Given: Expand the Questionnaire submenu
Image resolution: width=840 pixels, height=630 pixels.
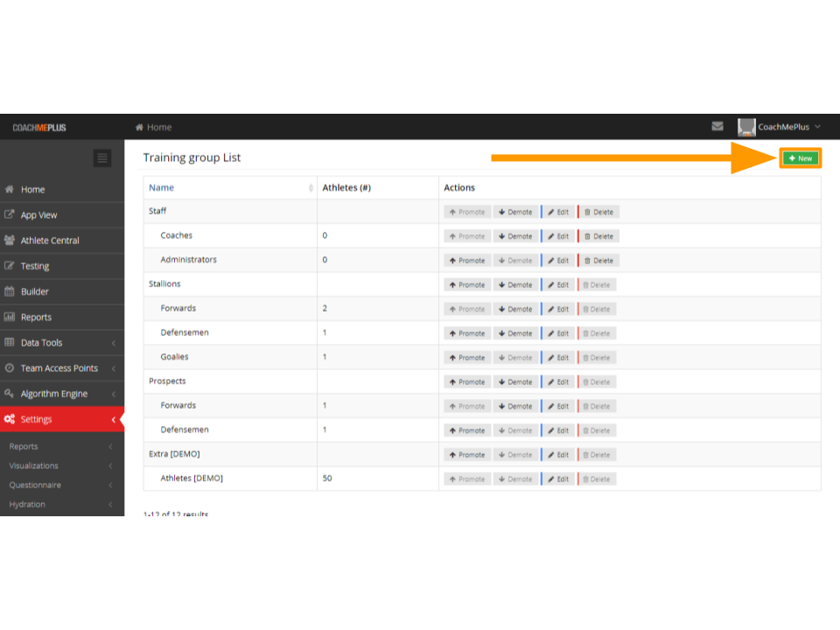Looking at the screenshot, I should pyautogui.click(x=62, y=485).
